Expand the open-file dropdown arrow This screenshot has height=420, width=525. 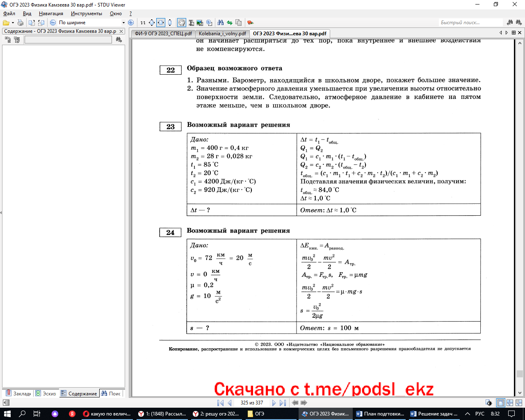tap(13, 23)
